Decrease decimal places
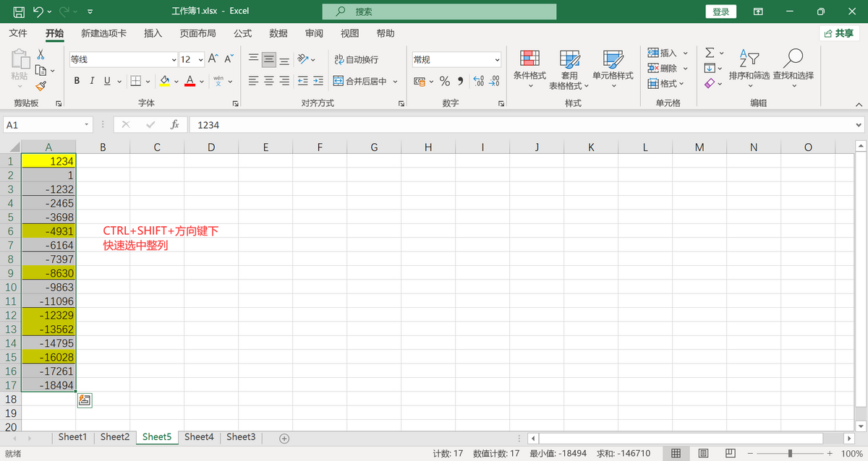 495,81
